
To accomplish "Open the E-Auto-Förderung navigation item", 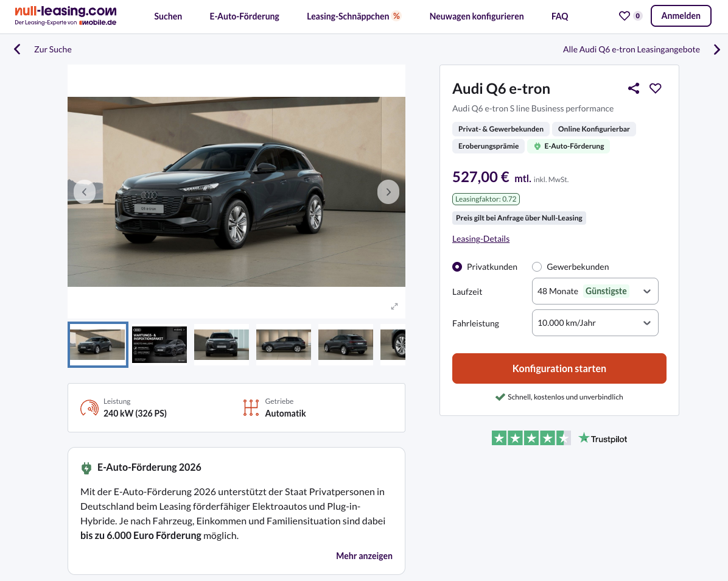I will pos(244,16).
